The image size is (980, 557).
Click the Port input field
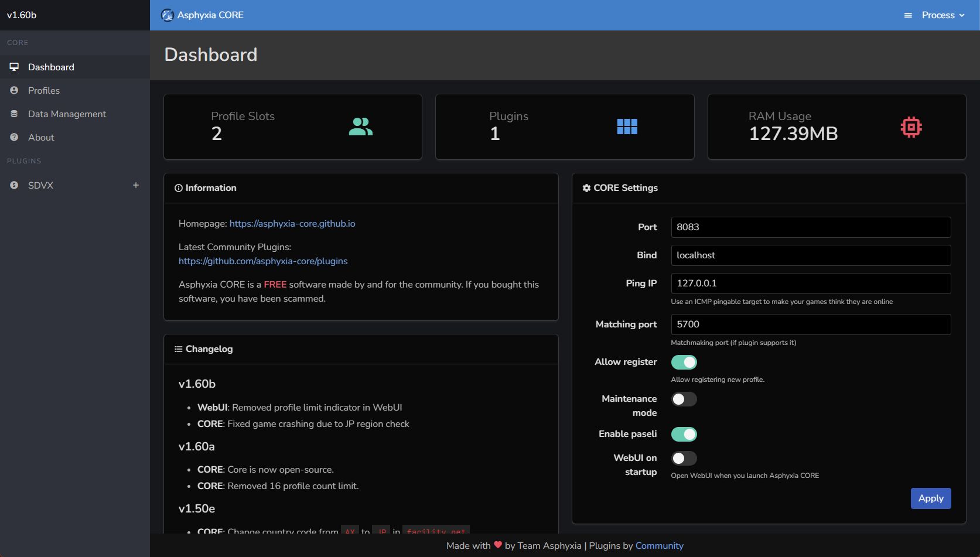tap(810, 227)
